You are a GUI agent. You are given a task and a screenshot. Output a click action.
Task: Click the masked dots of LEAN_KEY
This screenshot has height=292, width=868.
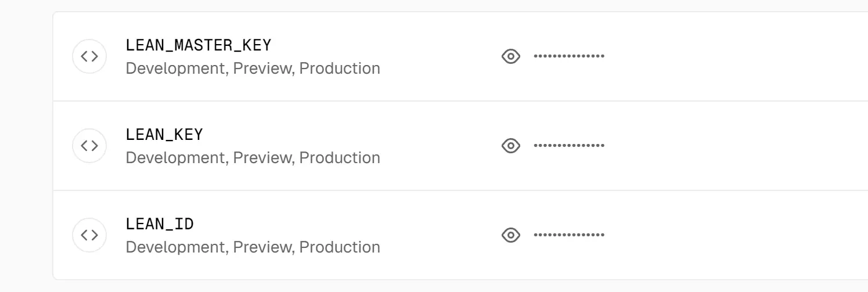coord(569,146)
